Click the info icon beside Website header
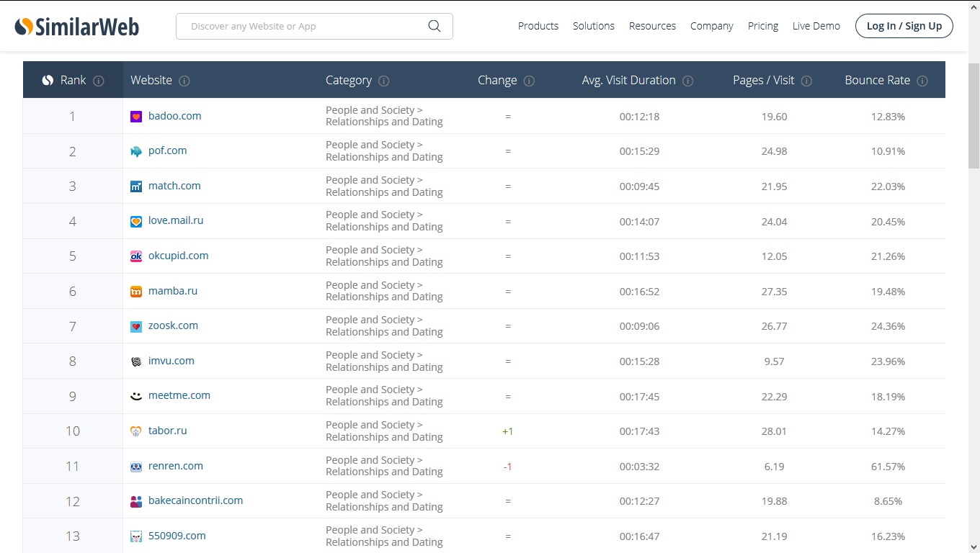Image resolution: width=980 pixels, height=553 pixels. [x=184, y=81]
